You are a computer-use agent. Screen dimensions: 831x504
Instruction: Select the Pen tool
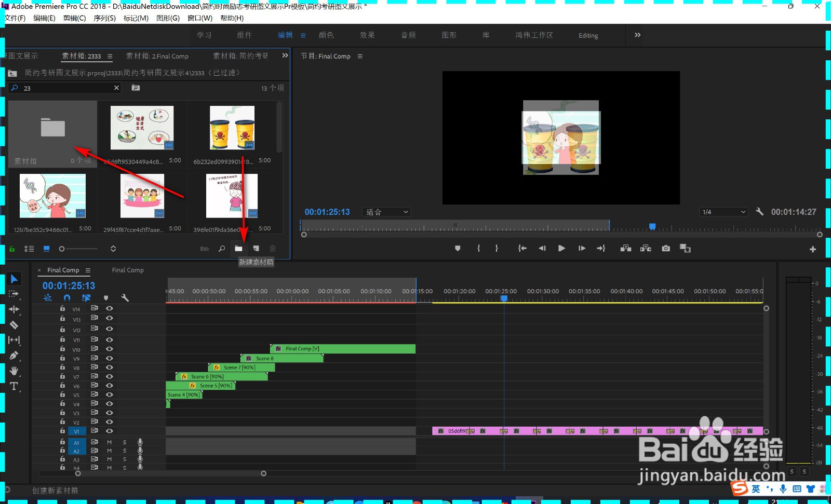point(14,356)
